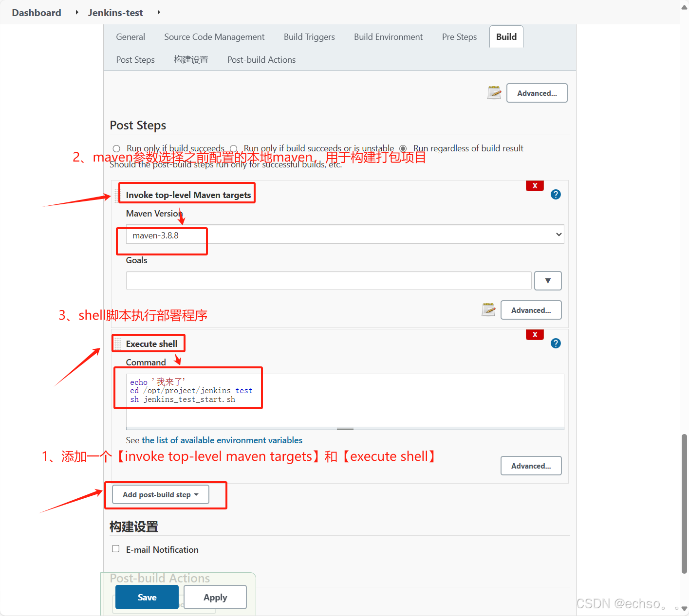Switch to Source Code Management tab
The width and height of the screenshot is (689, 616).
[x=214, y=37]
